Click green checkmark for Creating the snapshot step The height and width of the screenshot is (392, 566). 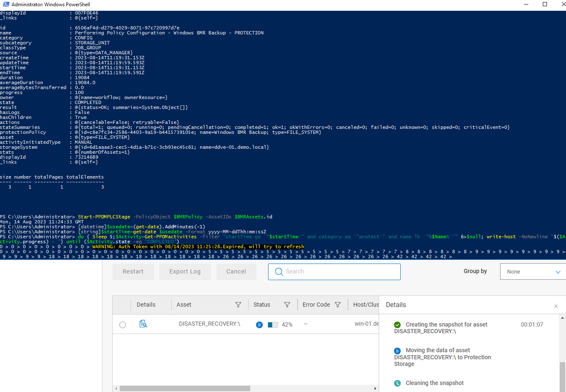click(397, 325)
